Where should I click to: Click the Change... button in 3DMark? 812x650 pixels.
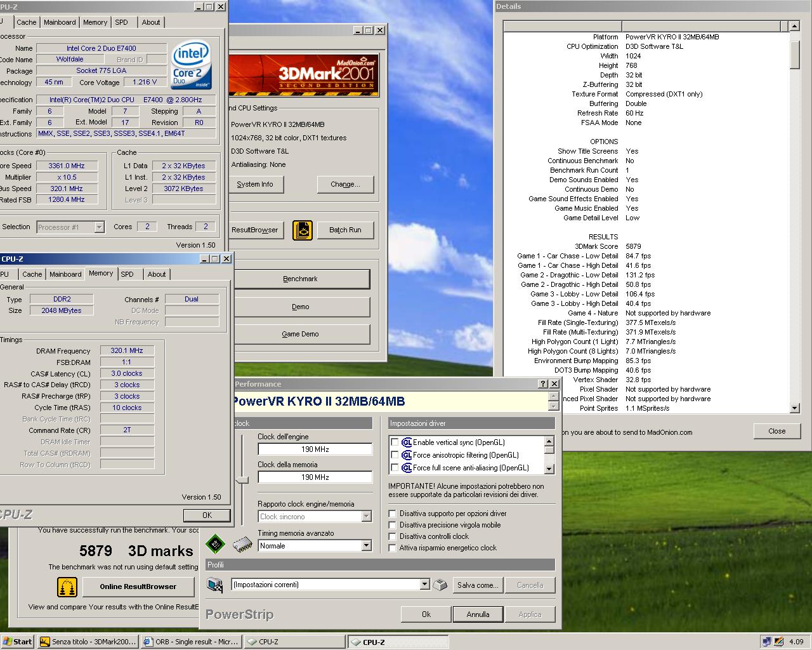[345, 184]
